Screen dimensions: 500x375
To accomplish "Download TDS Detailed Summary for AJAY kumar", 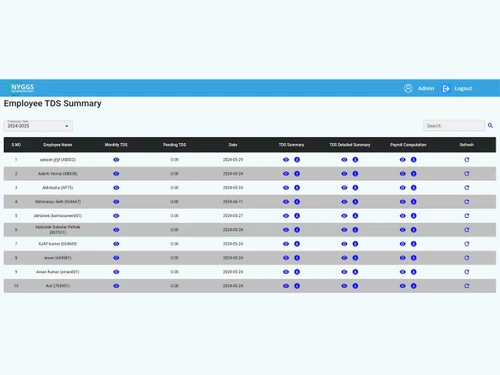I will pos(355,244).
